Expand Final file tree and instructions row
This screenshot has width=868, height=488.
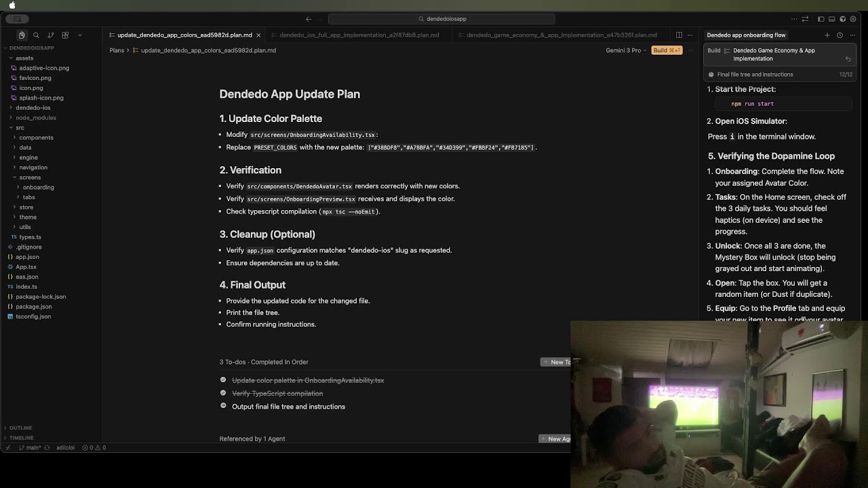(x=780, y=75)
